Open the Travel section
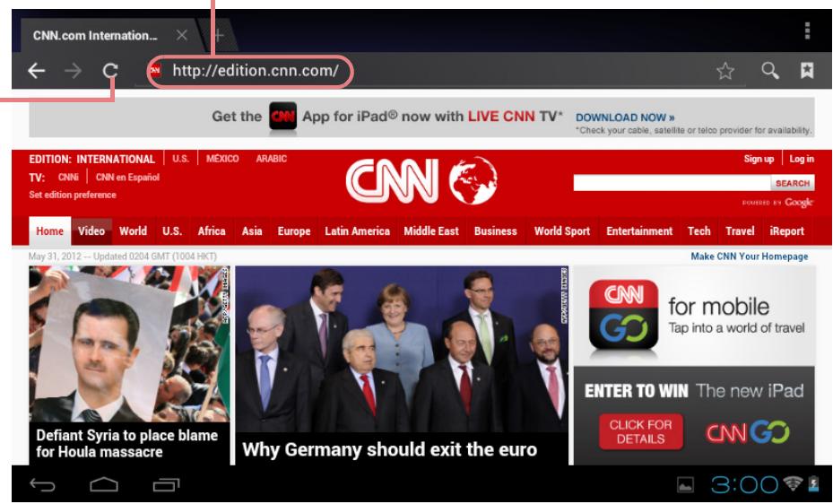The image size is (833, 504). pyautogui.click(x=740, y=231)
